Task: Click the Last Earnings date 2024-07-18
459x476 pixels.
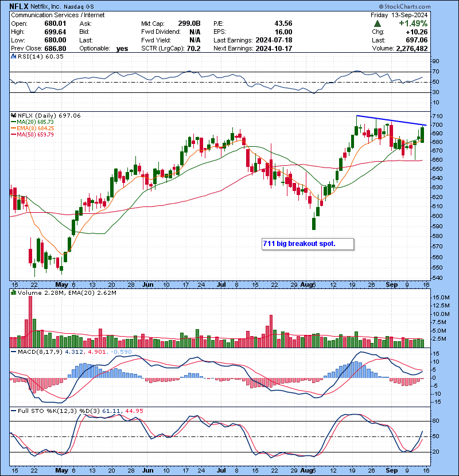Action: point(274,40)
